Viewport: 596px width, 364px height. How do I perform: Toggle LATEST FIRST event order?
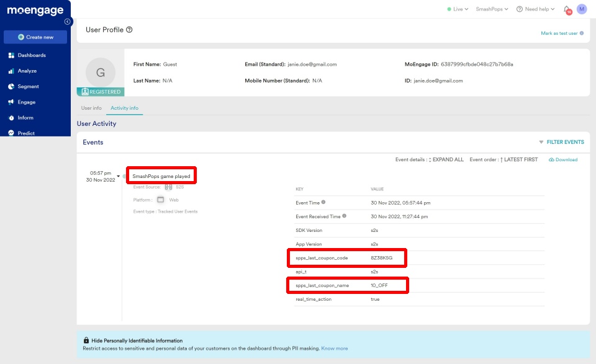[x=518, y=160]
